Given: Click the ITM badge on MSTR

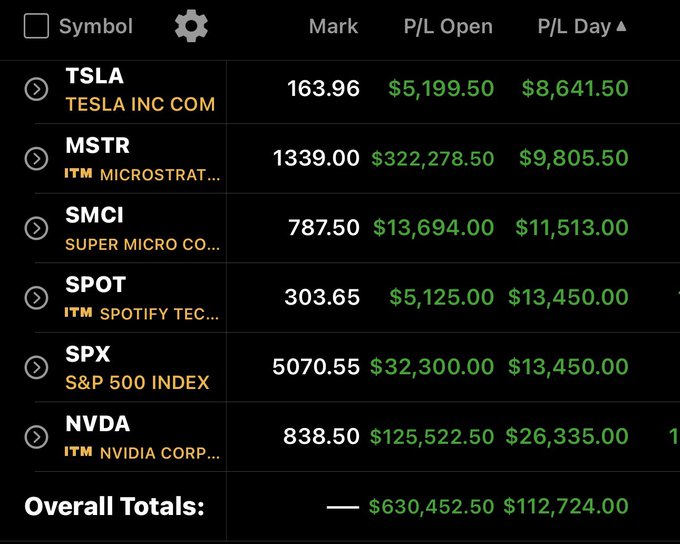Looking at the screenshot, I should tap(78, 174).
